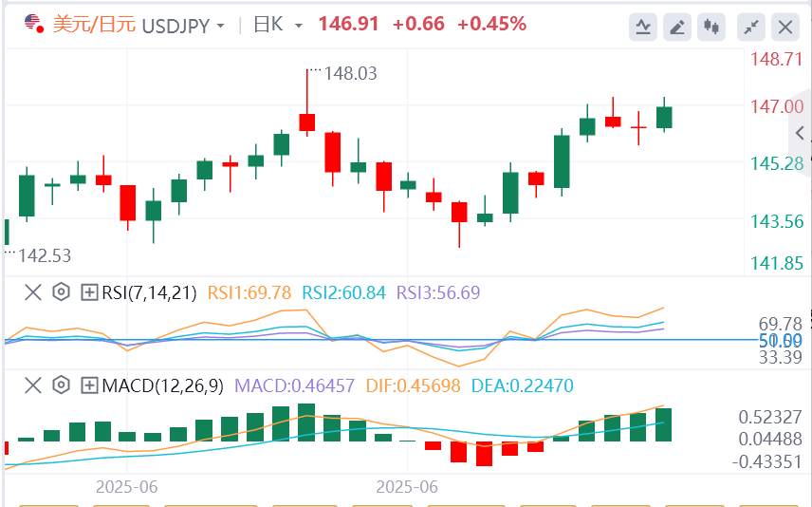Click the MACD(12,26,9) indicator label
Viewport: 812px width, 507px height.
pyautogui.click(x=162, y=385)
